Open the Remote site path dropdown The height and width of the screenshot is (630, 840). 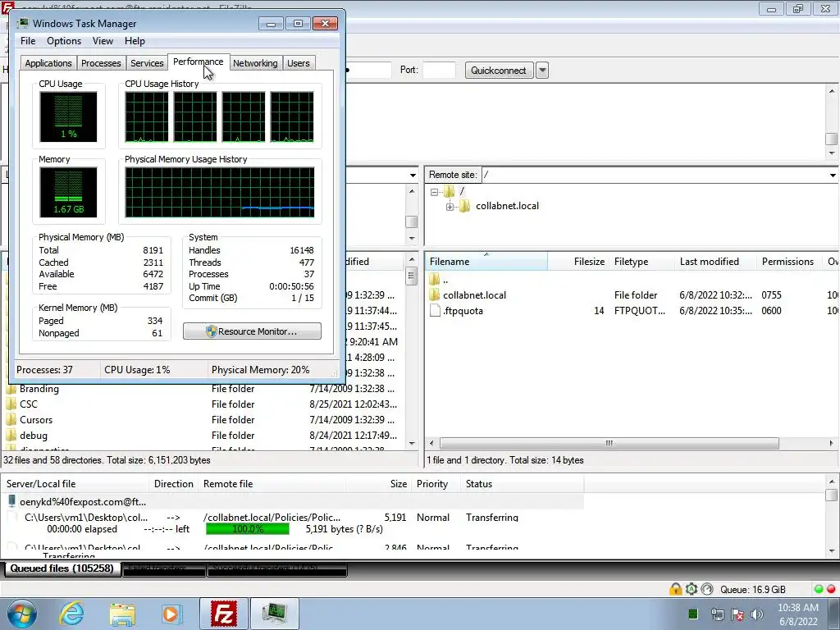833,176
